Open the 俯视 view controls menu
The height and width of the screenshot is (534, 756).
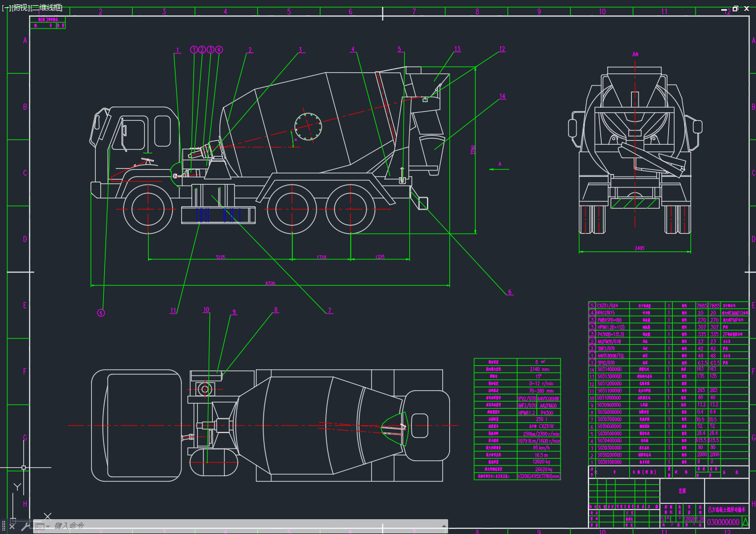click(x=21, y=8)
